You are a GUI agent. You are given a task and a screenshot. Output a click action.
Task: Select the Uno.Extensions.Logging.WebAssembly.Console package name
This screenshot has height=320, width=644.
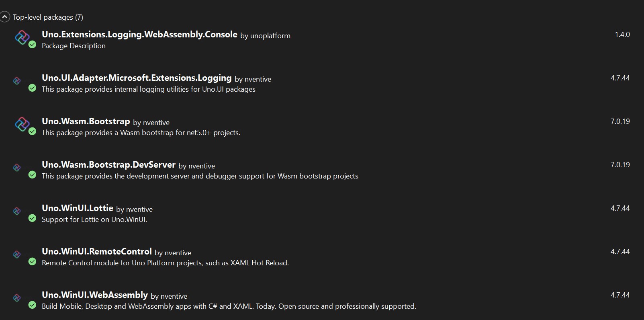coord(139,35)
